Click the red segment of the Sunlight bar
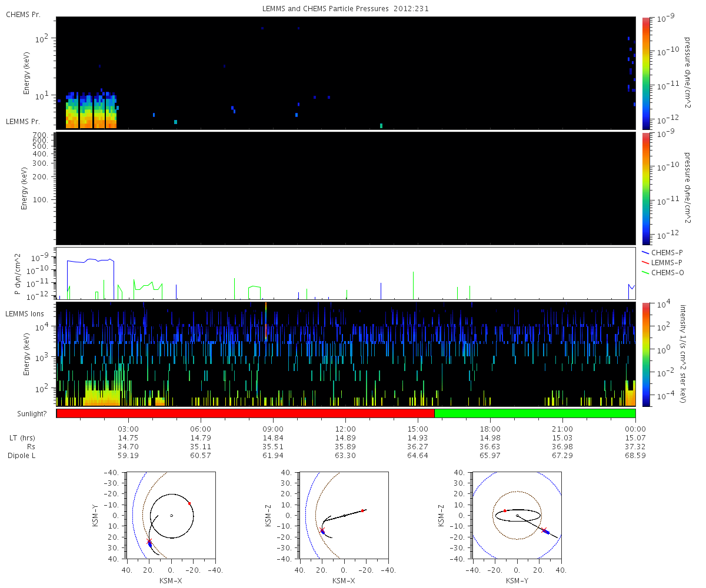 pos(245,413)
